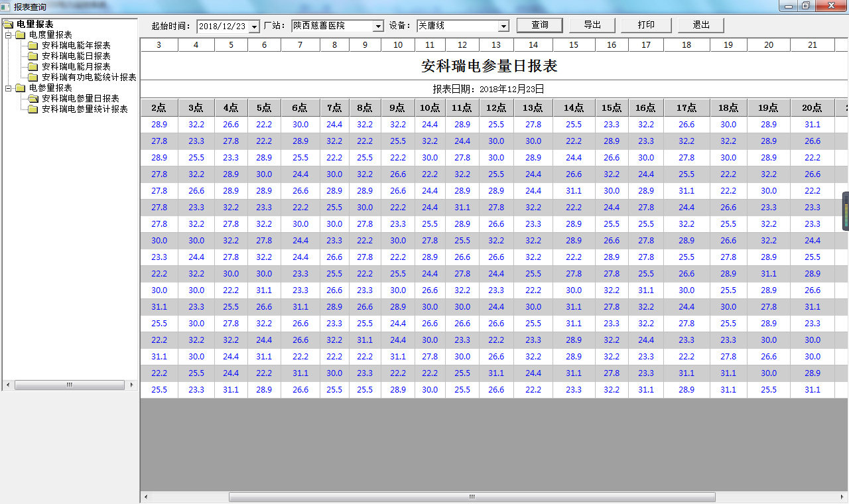Click the tree panel's right scroll arrow
This screenshot has height=504, width=849.
131,385
